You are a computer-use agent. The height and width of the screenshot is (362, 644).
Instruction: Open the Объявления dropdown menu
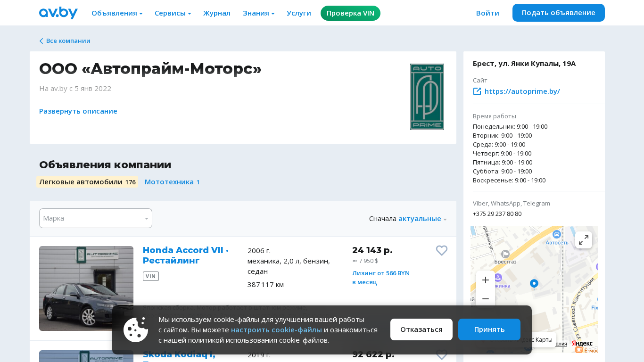117,13
